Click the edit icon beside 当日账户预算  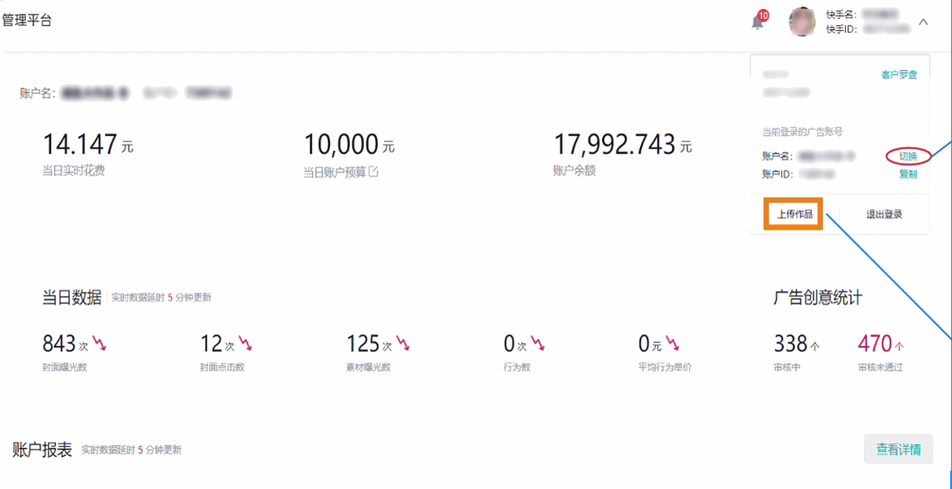[x=374, y=172]
